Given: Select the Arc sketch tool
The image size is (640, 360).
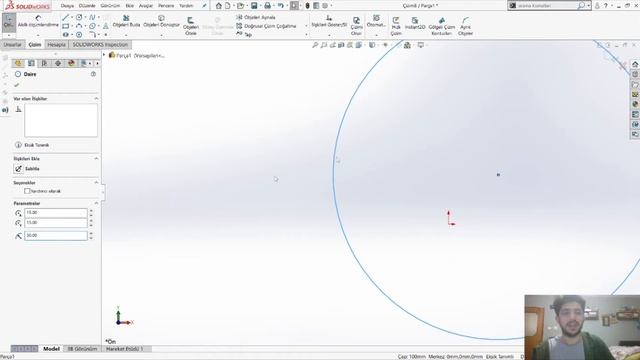Looking at the screenshot, I should 79,26.
